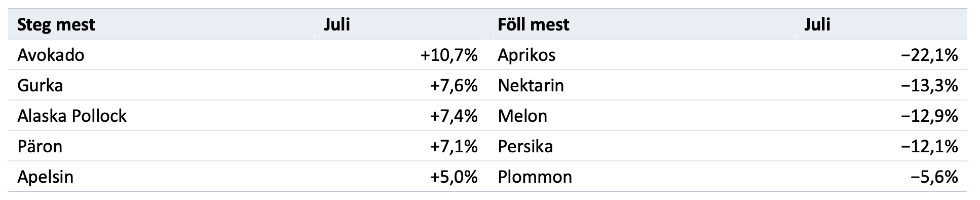This screenshot has height=200, width=980.
Task: Click the Nektarin cell
Action: 531,85
